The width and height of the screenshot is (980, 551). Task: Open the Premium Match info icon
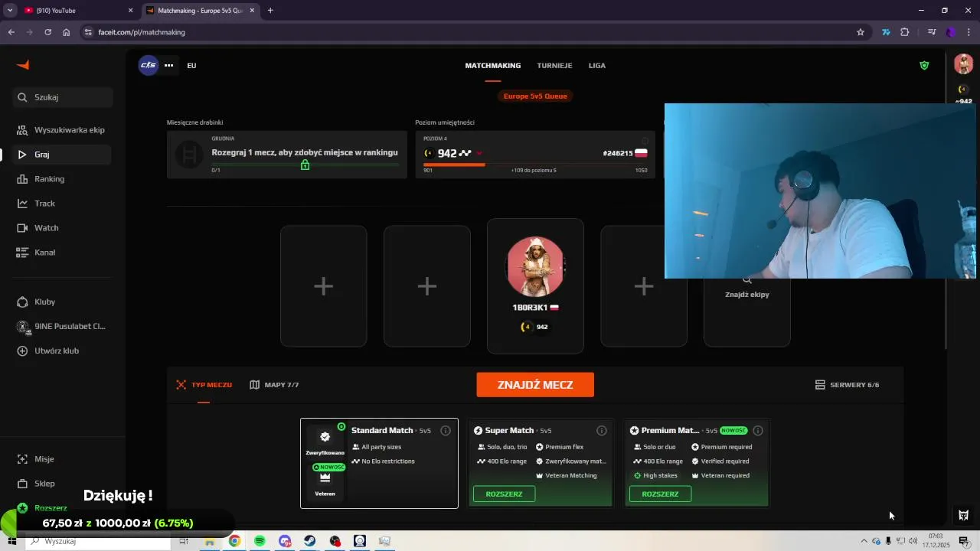(x=758, y=431)
